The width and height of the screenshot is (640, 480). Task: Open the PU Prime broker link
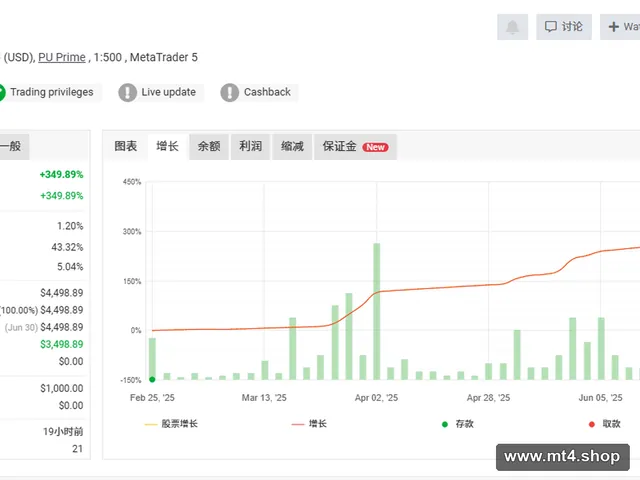tap(62, 57)
